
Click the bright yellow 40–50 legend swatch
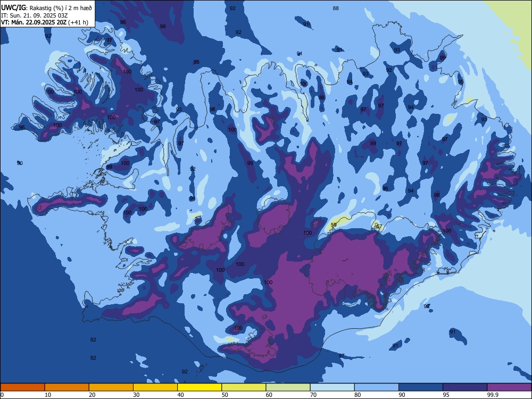point(199,387)
